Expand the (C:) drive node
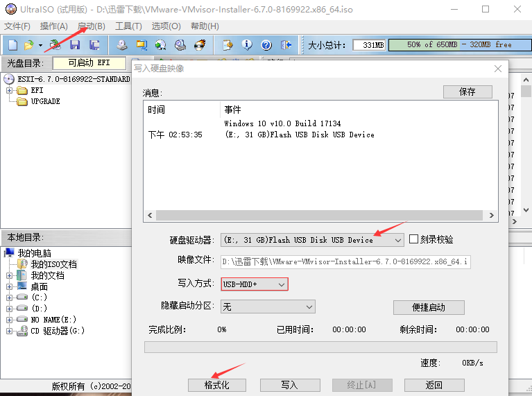This screenshot has width=532, height=396. click(9, 298)
